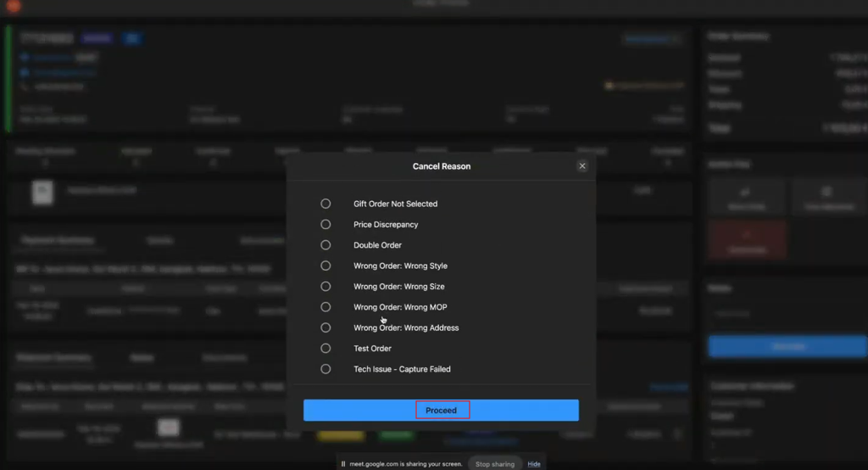Pick the Double Order radio option
The height and width of the screenshot is (470, 868).
pyautogui.click(x=325, y=245)
